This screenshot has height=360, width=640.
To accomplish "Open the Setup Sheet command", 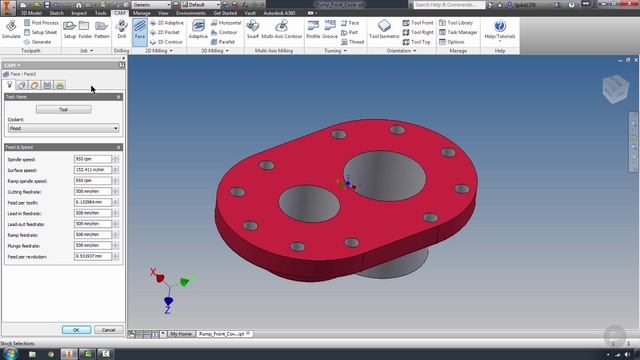I will point(40,32).
